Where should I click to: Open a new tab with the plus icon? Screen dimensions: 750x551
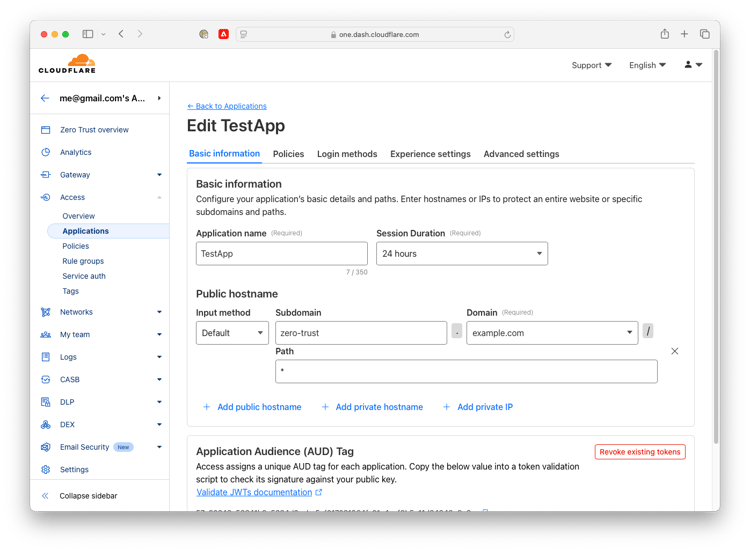pyautogui.click(x=684, y=34)
